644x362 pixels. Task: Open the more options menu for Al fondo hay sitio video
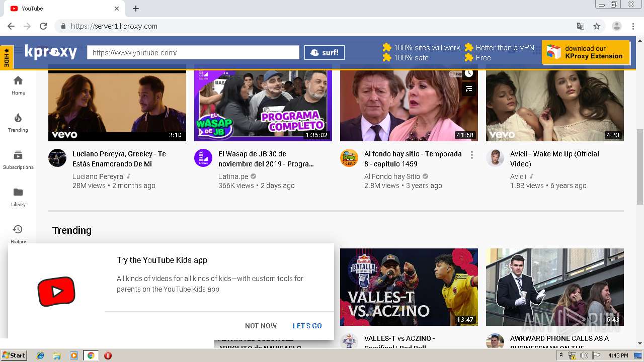click(x=472, y=155)
